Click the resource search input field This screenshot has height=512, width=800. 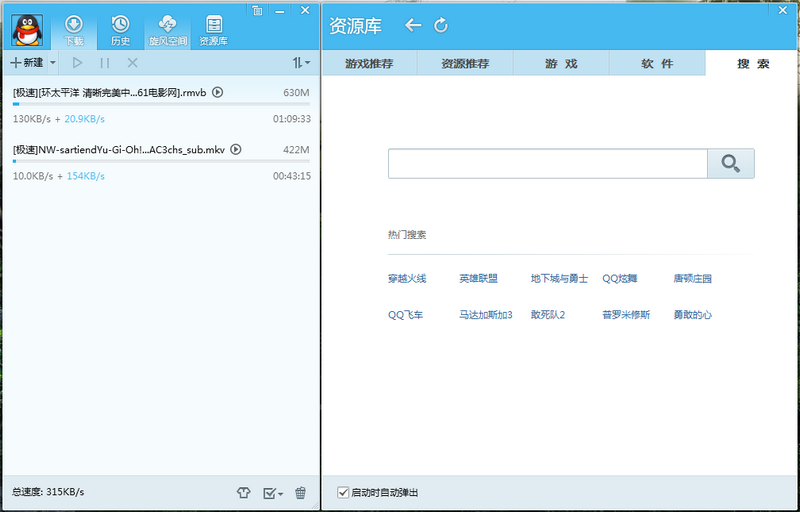tap(547, 164)
